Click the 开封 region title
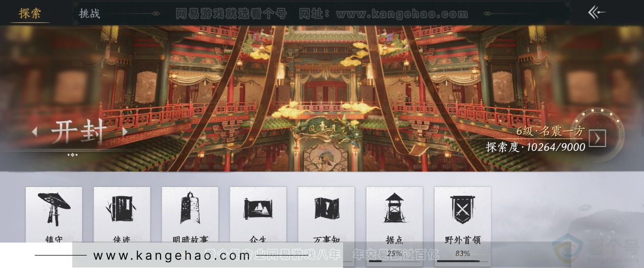The image size is (644, 268). pos(79,132)
